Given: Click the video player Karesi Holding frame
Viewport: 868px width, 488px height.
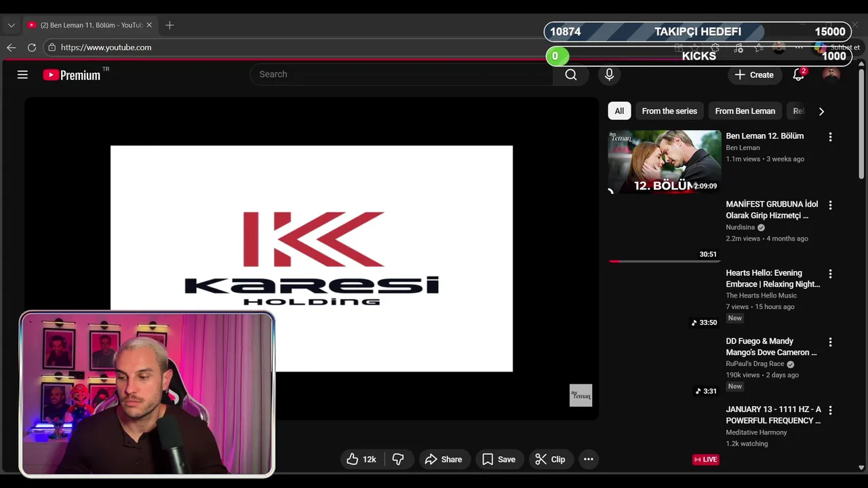Looking at the screenshot, I should pos(311,258).
